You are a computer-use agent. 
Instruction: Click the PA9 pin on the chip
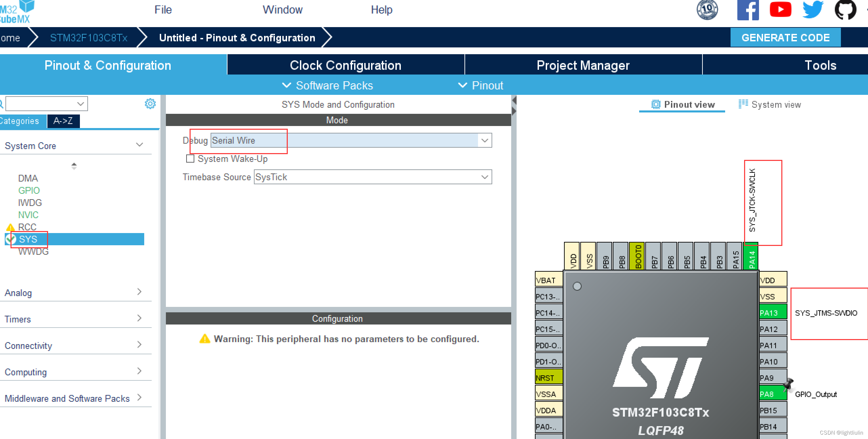[x=773, y=377]
